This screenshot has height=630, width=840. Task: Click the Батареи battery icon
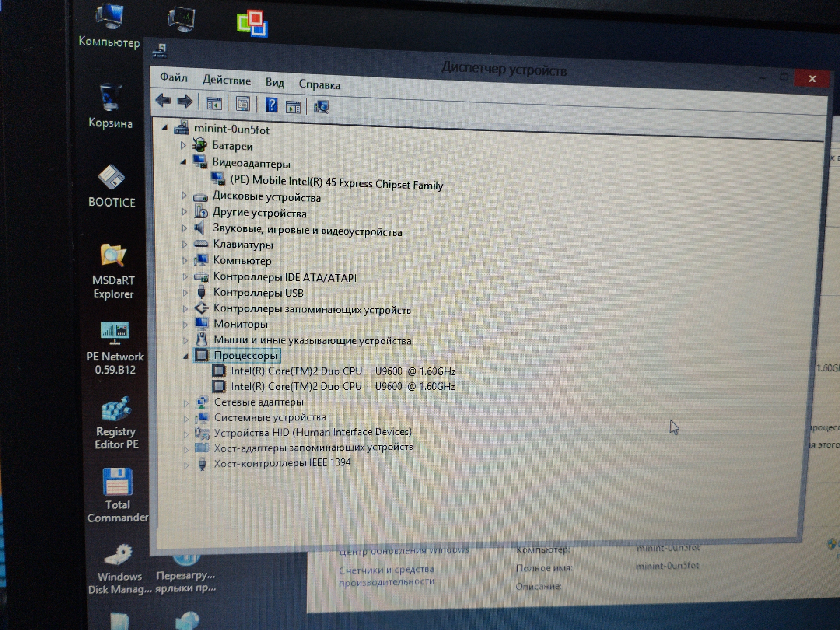coord(200,145)
